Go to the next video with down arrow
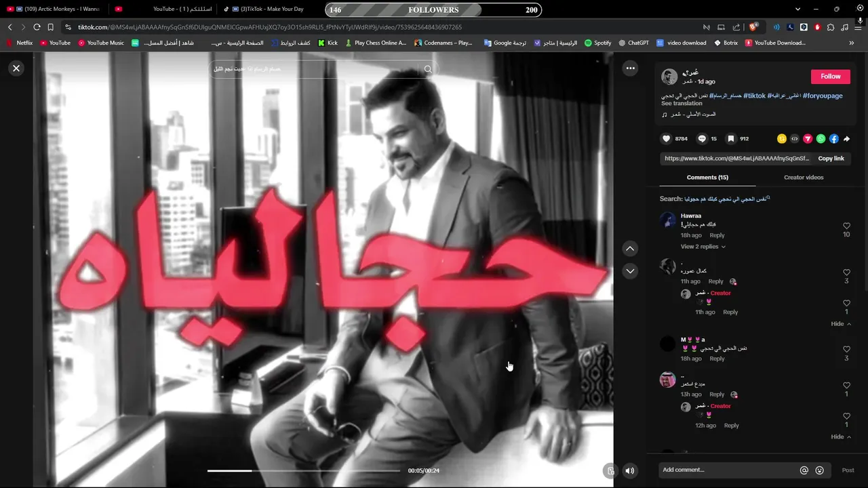The image size is (868, 488). (630, 271)
